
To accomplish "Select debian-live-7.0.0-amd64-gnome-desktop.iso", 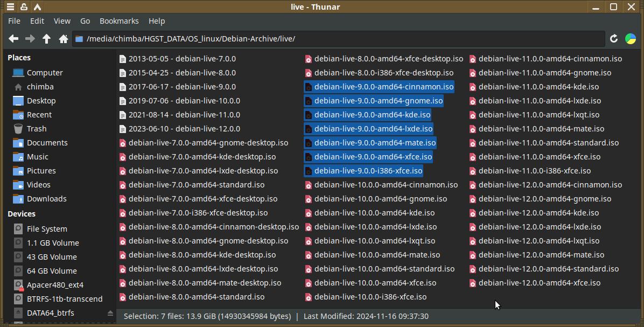I will [204, 143].
